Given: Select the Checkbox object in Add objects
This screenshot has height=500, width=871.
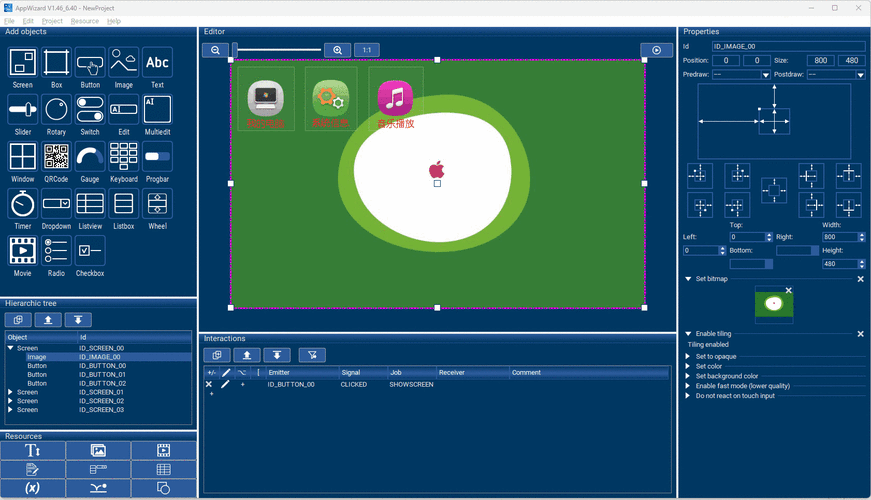Looking at the screenshot, I should tap(90, 250).
